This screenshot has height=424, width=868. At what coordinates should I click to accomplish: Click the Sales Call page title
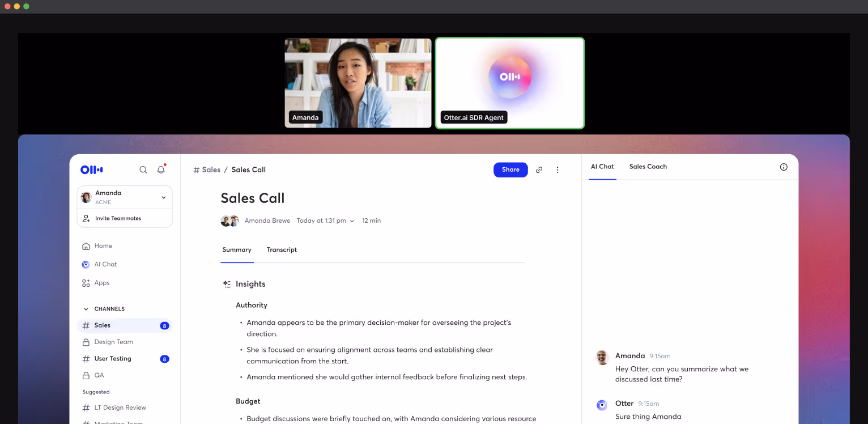pyautogui.click(x=253, y=198)
